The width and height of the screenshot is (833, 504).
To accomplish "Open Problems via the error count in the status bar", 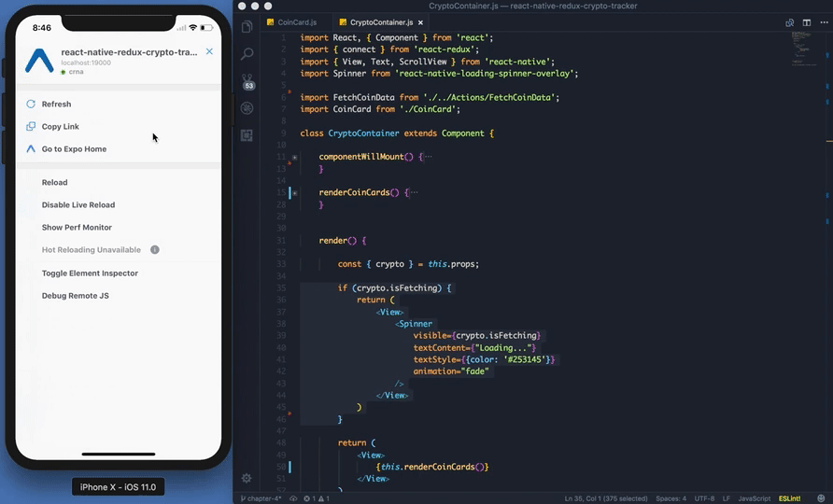I will click(310, 498).
